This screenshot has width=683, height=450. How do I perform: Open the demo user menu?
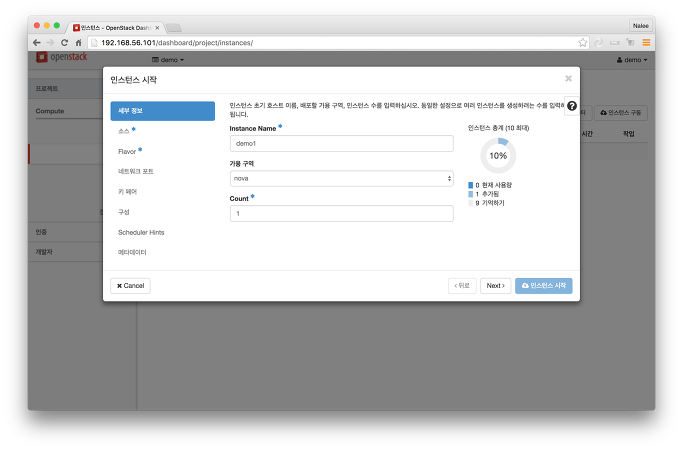coord(632,60)
